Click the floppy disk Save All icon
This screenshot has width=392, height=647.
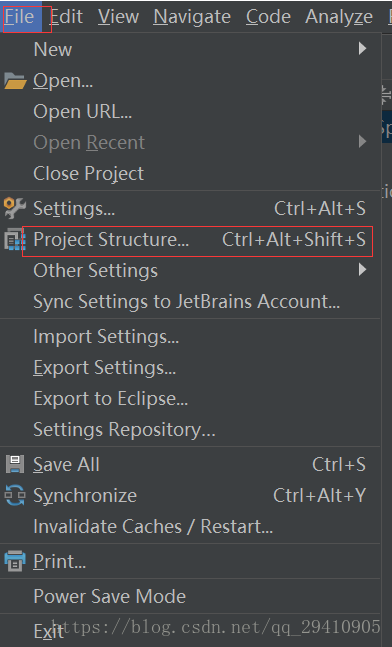coord(15,464)
